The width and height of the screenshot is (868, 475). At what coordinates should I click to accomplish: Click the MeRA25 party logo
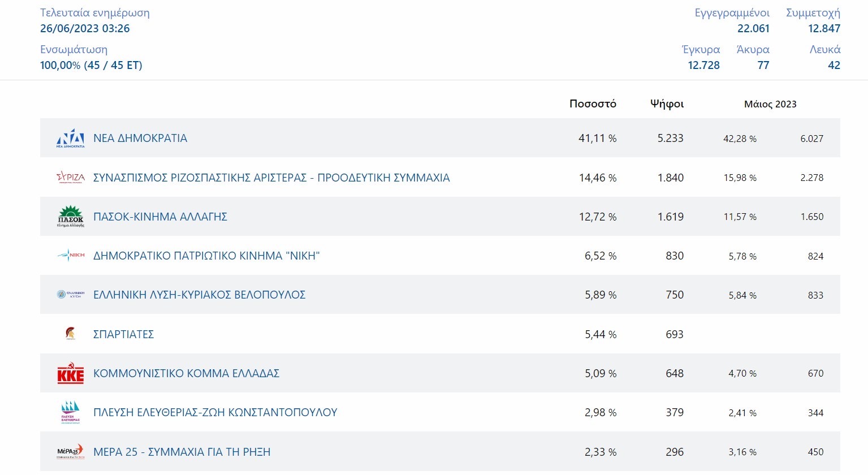[71, 451]
